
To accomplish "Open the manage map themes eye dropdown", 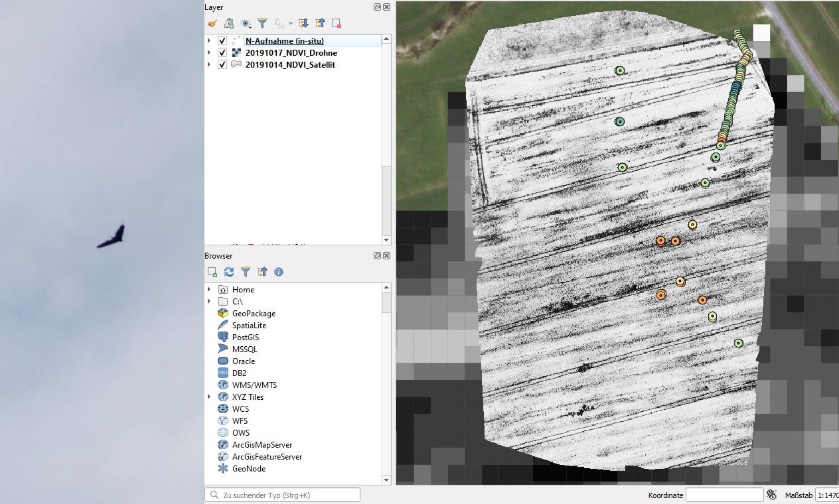I will coord(246,23).
